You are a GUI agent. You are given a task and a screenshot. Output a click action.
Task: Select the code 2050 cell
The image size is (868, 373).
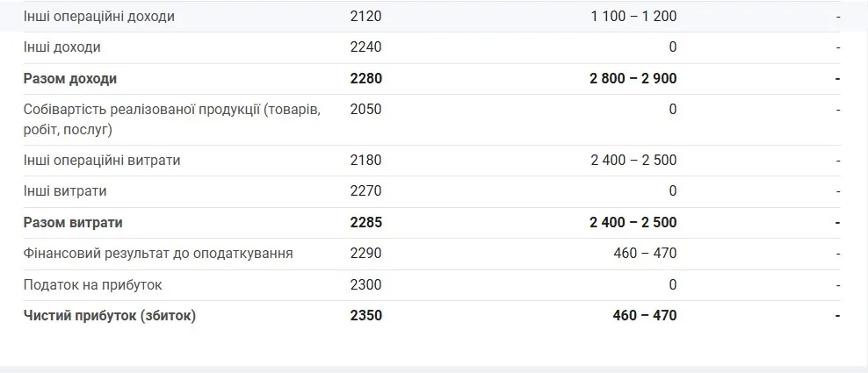pos(365,110)
